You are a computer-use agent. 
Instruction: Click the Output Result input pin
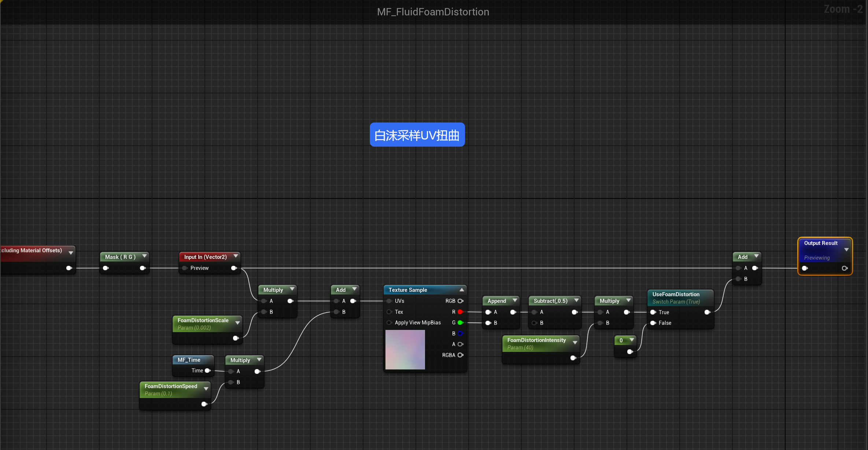click(x=805, y=268)
